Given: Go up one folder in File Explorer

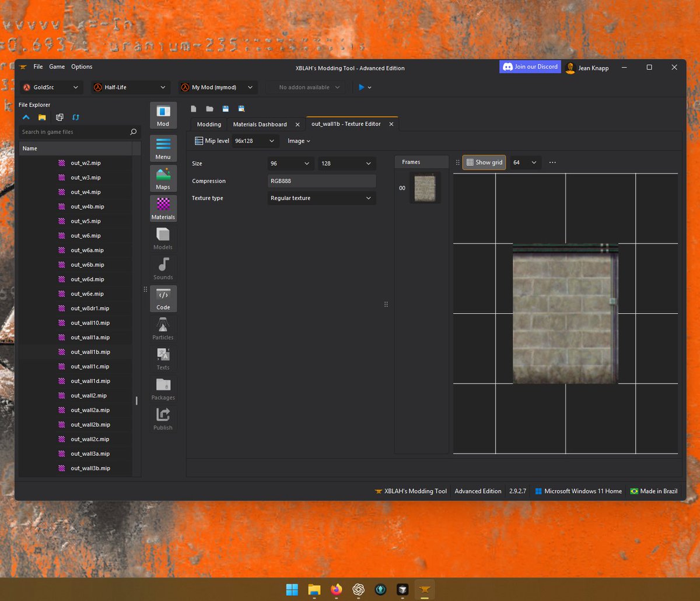Looking at the screenshot, I should [26, 117].
